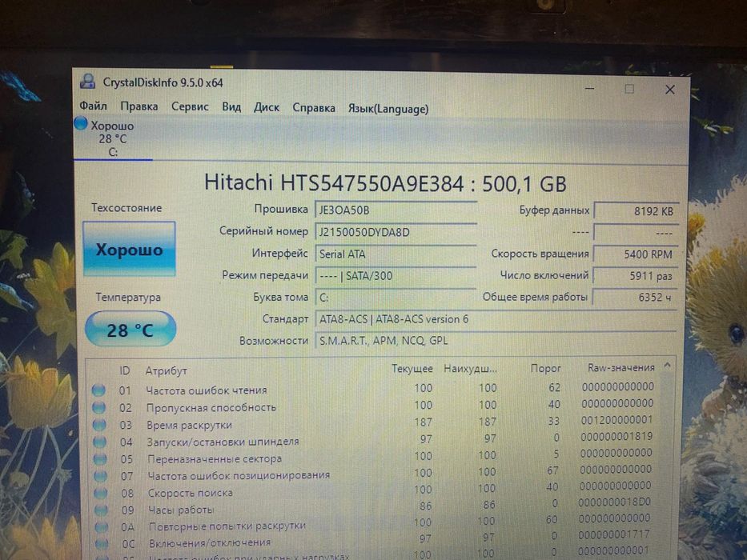Click status orb of attribute 09 row
The image size is (747, 560).
click(x=102, y=510)
